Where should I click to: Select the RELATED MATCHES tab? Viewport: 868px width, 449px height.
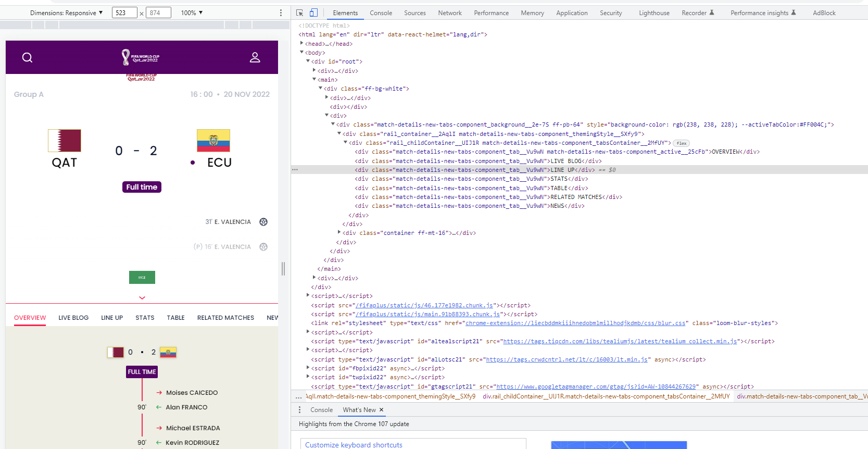coord(225,318)
